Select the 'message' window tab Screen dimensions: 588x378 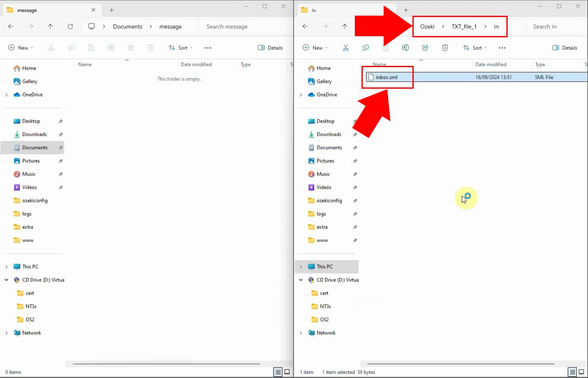point(52,10)
